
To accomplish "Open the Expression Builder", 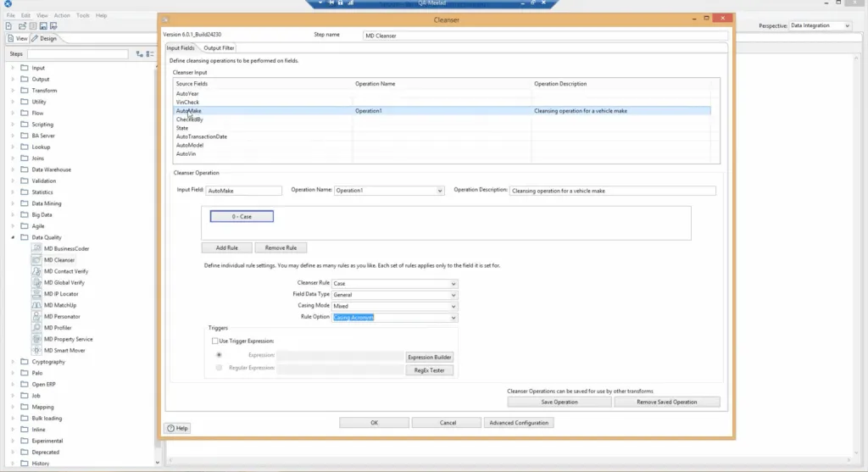I will tap(429, 358).
